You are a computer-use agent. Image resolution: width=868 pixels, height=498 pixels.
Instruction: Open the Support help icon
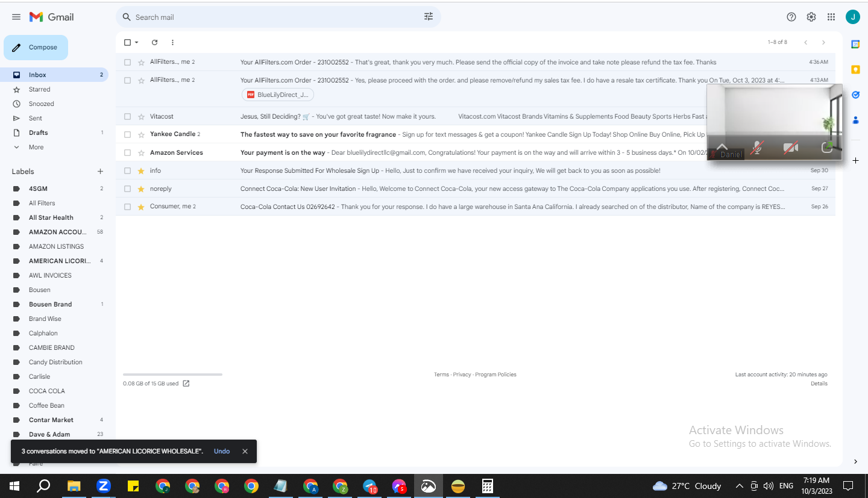[x=791, y=17]
